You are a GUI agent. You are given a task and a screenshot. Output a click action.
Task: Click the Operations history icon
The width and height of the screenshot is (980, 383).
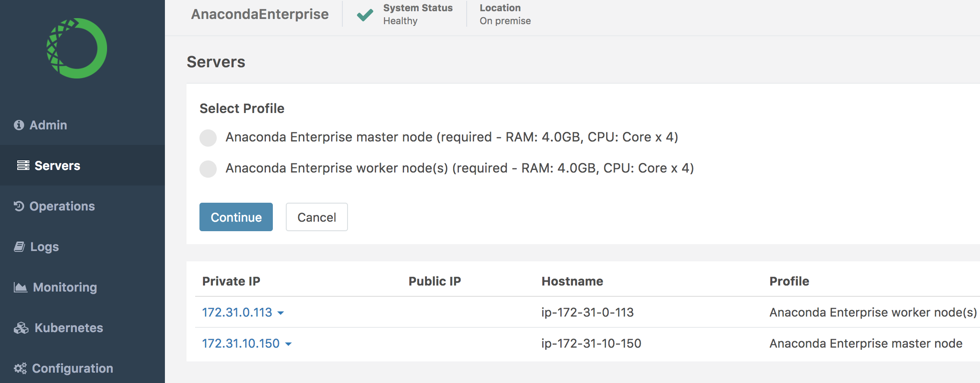[19, 206]
